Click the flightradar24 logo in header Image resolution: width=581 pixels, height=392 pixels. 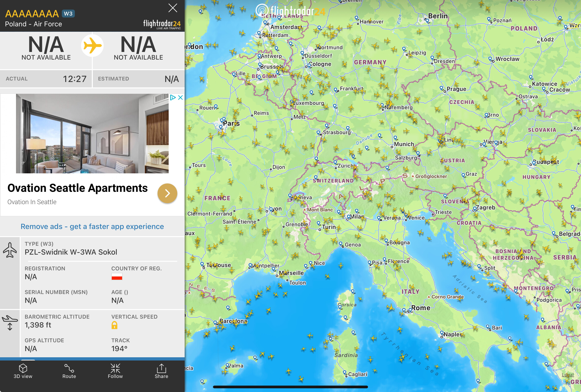point(162,24)
